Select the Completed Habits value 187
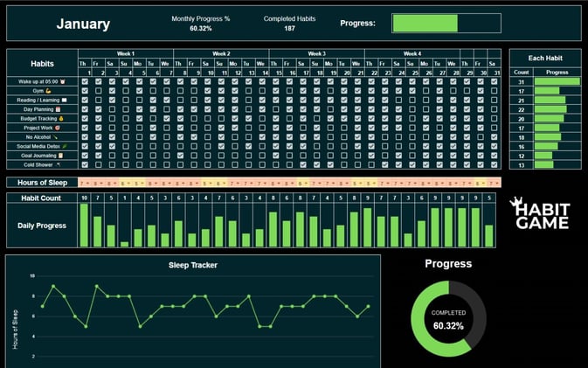Image resolution: width=588 pixels, height=368 pixels. 289,29
